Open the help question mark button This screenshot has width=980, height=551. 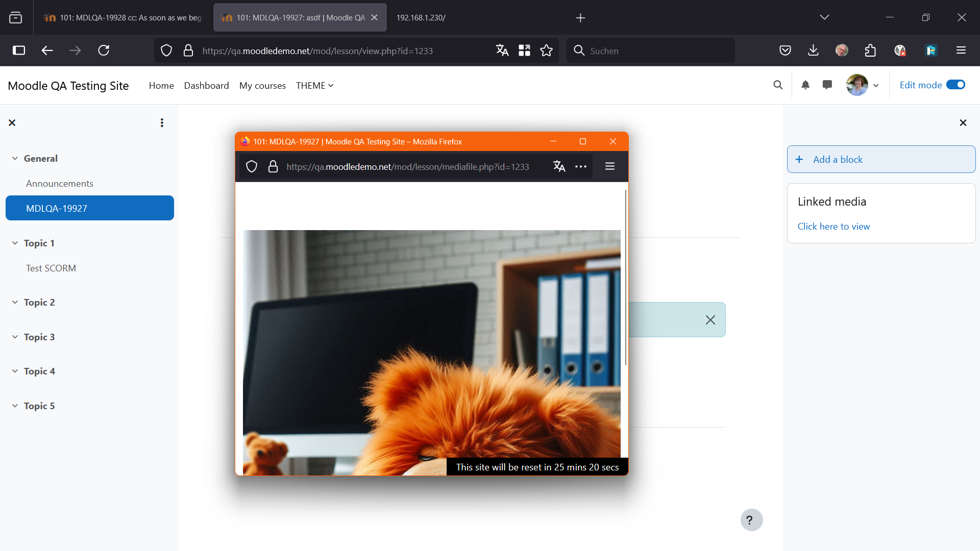click(751, 520)
